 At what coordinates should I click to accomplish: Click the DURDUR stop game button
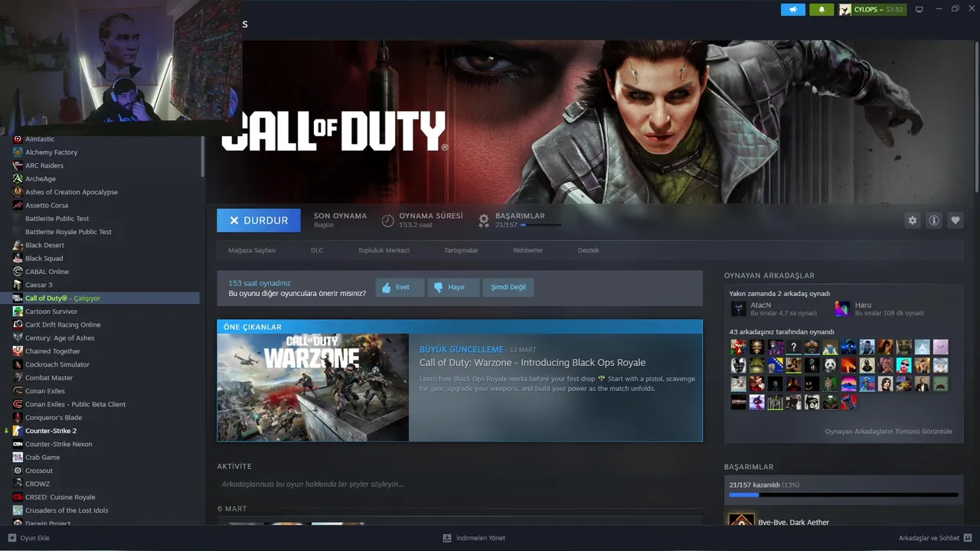(259, 220)
